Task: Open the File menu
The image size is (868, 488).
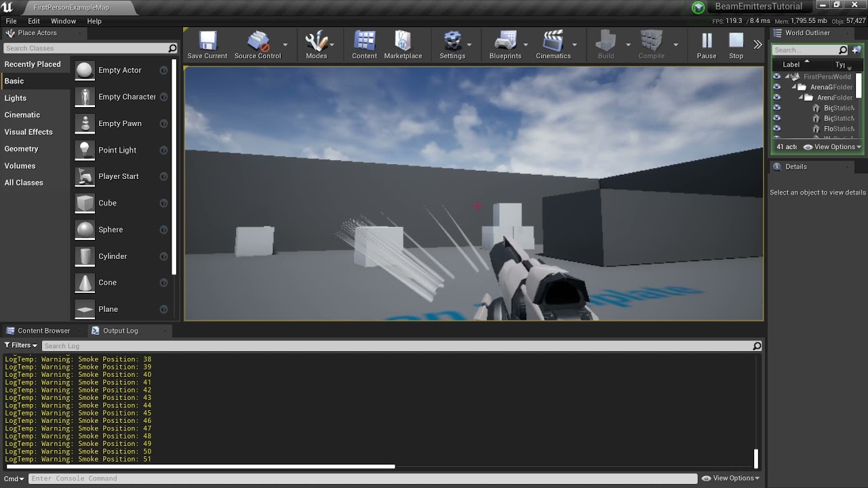Action: click(x=11, y=21)
